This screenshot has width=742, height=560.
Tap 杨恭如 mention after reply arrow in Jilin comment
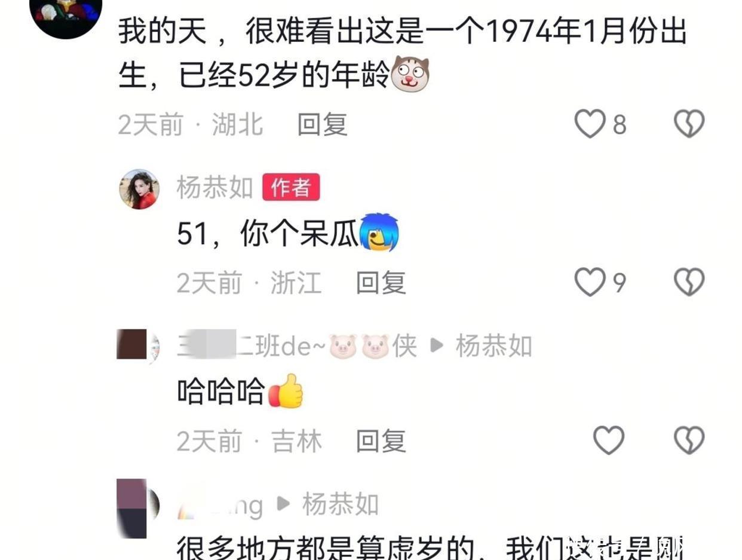pos(493,347)
